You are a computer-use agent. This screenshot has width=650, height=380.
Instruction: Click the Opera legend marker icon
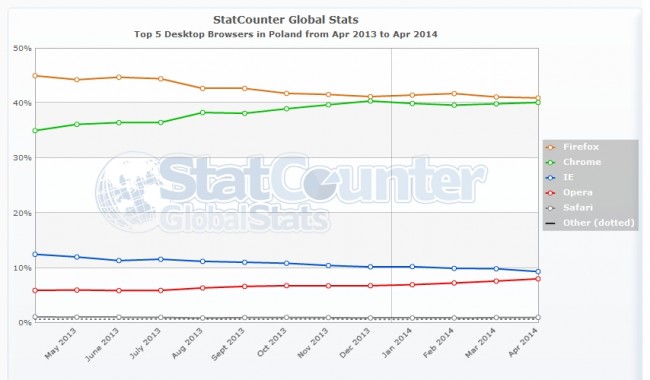551,193
